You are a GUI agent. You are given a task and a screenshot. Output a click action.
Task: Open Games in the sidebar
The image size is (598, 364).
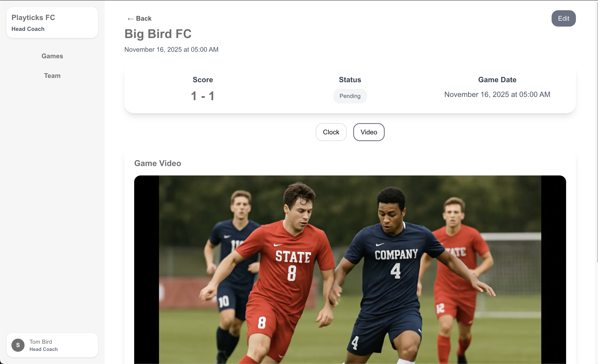tap(52, 56)
